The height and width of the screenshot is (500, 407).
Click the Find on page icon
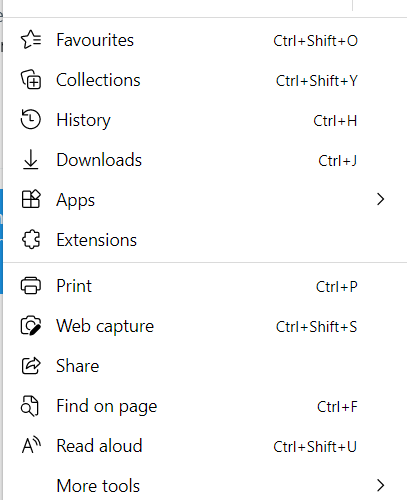[30, 406]
